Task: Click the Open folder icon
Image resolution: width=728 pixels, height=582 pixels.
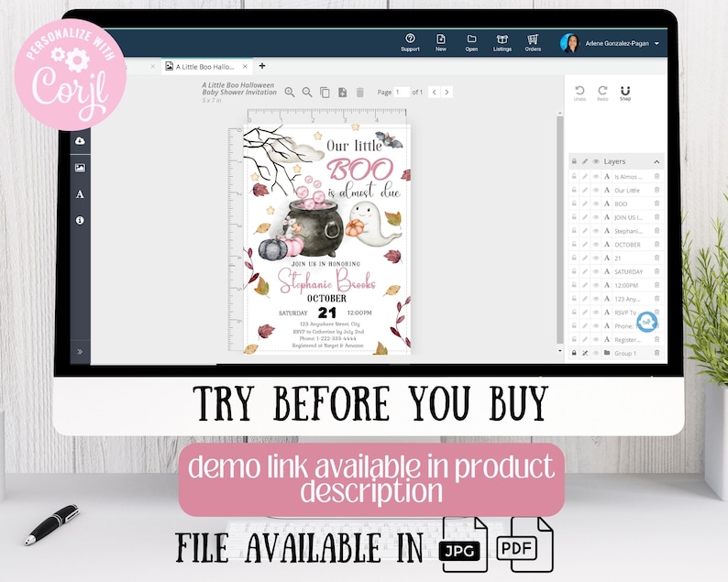Action: point(471,42)
